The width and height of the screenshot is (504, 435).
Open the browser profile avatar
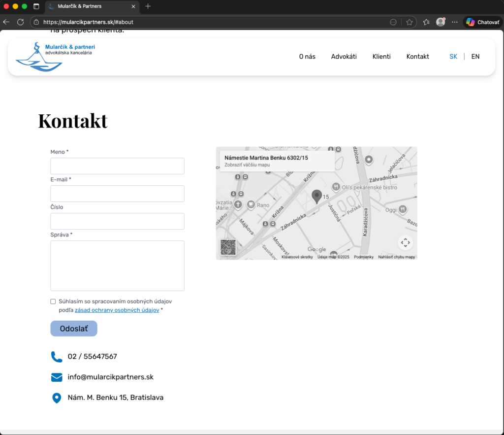pos(441,22)
